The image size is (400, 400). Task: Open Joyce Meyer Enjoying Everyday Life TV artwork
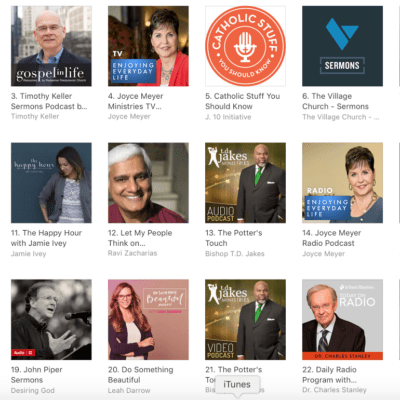click(x=148, y=46)
